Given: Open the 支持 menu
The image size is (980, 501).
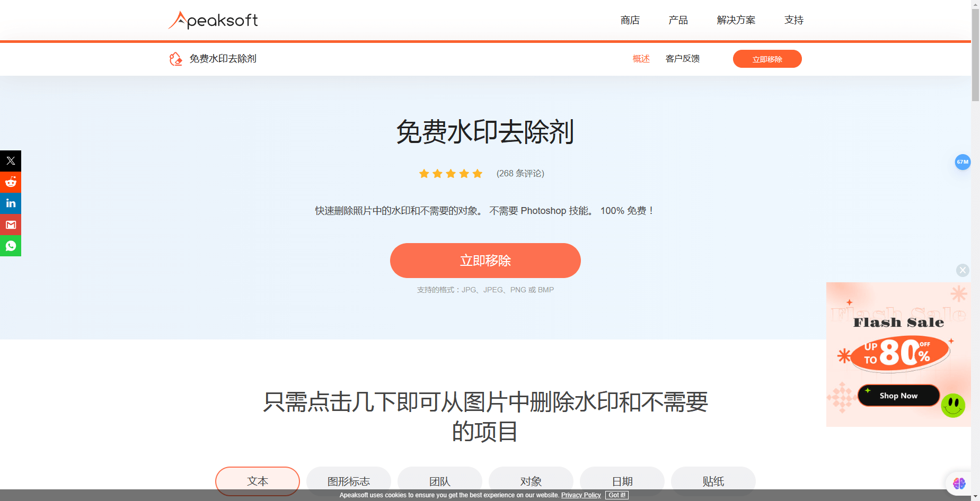Looking at the screenshot, I should click(794, 20).
